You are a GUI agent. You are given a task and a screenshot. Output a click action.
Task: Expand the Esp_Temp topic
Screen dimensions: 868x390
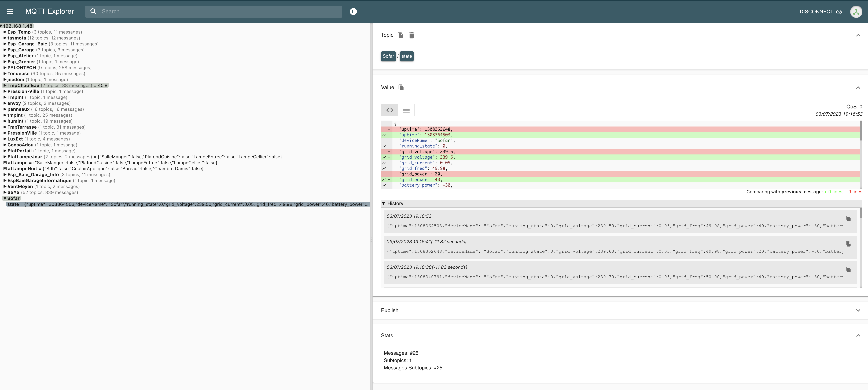[x=5, y=32]
